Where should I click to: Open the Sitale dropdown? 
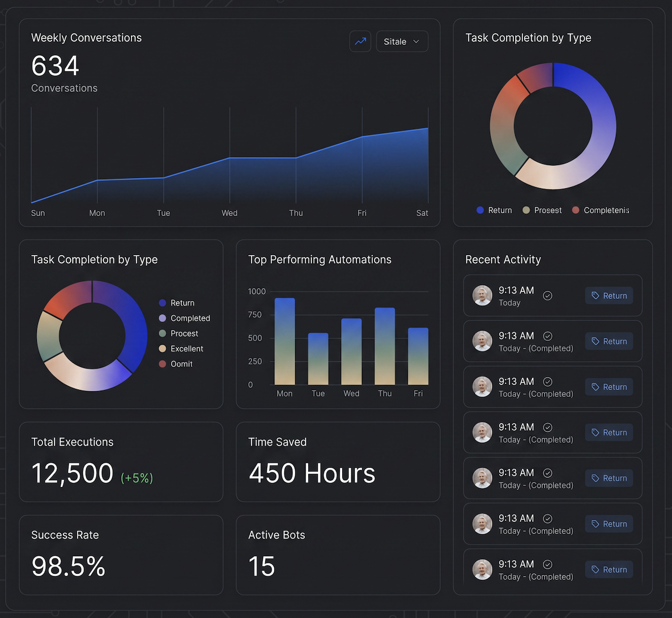click(x=402, y=41)
